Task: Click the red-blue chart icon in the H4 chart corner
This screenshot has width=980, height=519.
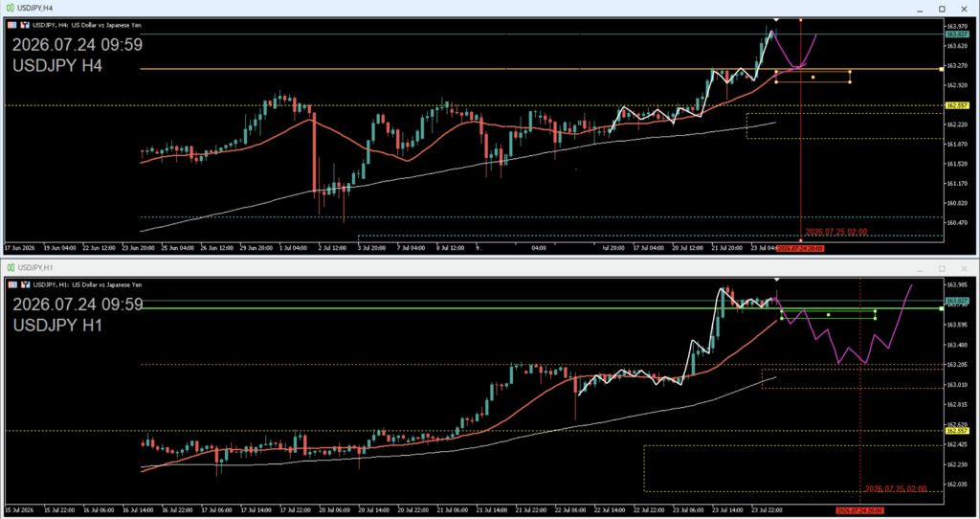Action: [25, 25]
